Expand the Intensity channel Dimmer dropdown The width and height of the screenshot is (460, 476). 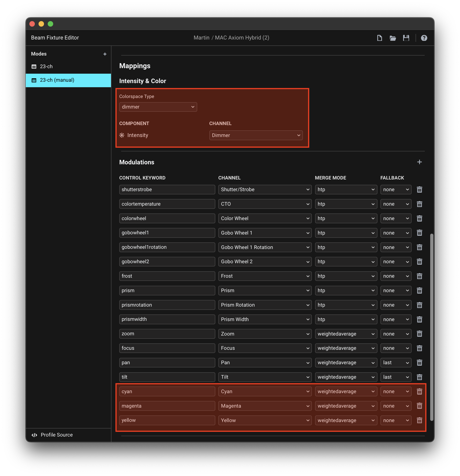256,135
